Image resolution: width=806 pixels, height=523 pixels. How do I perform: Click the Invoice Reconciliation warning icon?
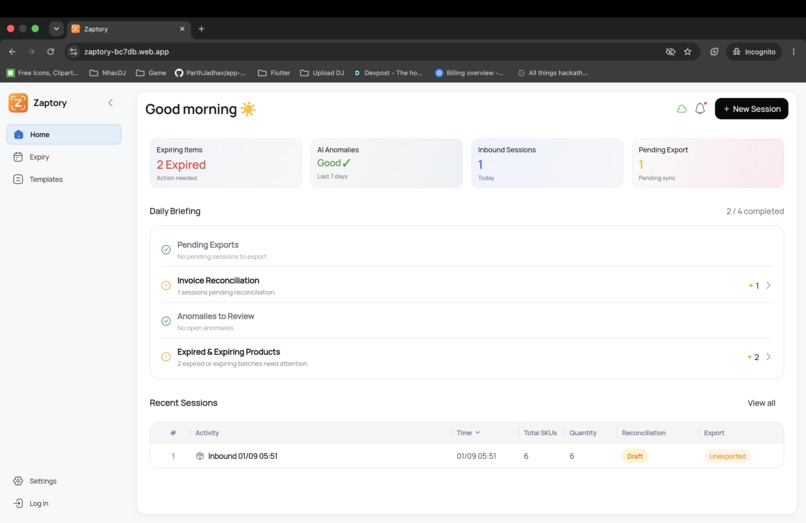(x=166, y=285)
